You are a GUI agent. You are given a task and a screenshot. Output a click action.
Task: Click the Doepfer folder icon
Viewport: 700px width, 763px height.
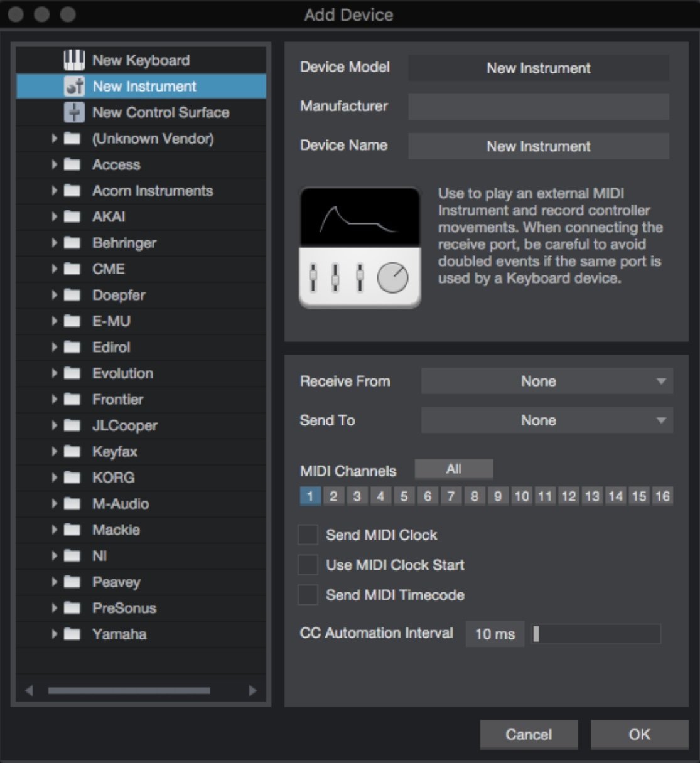[x=72, y=295]
